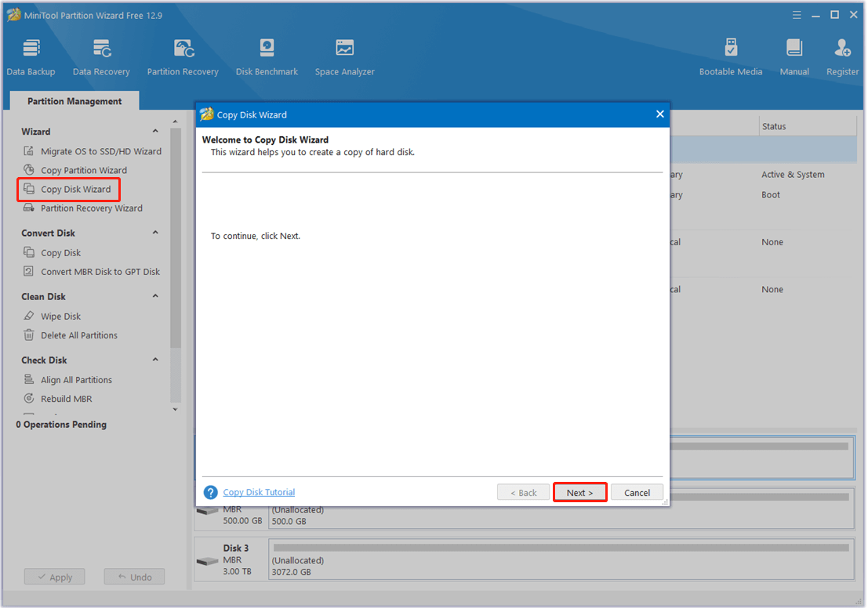Click the Undo button
Screen dimensions: 868x608
[135, 577]
